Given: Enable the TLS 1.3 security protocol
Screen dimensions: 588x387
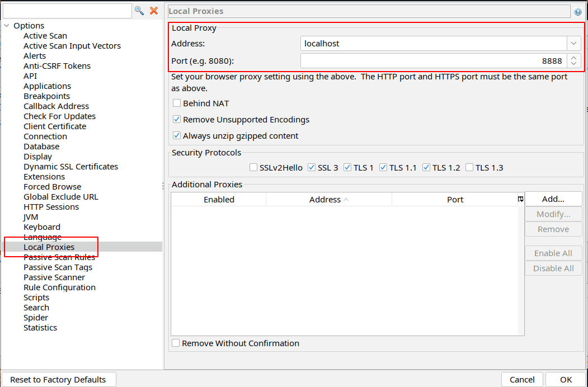Looking at the screenshot, I should [469, 167].
